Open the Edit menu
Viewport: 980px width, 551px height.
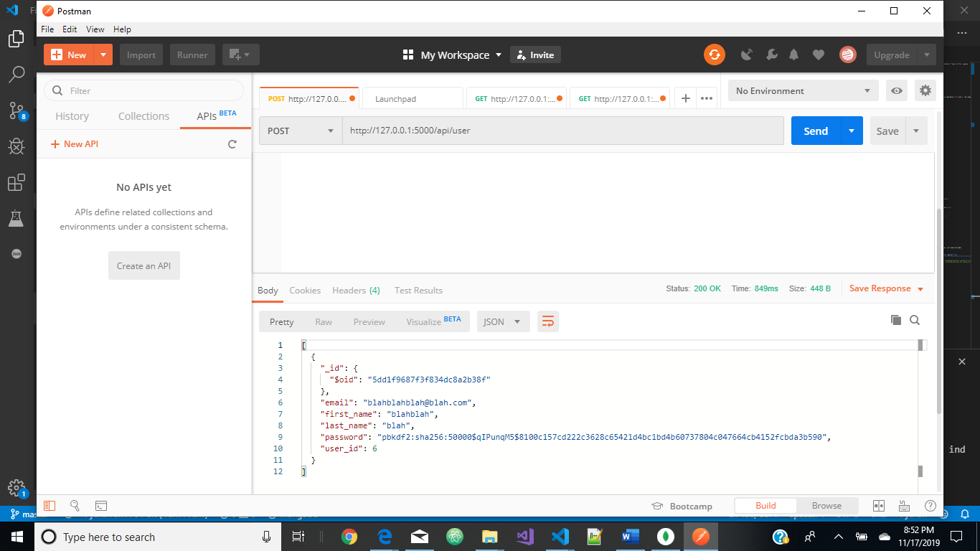(70, 29)
